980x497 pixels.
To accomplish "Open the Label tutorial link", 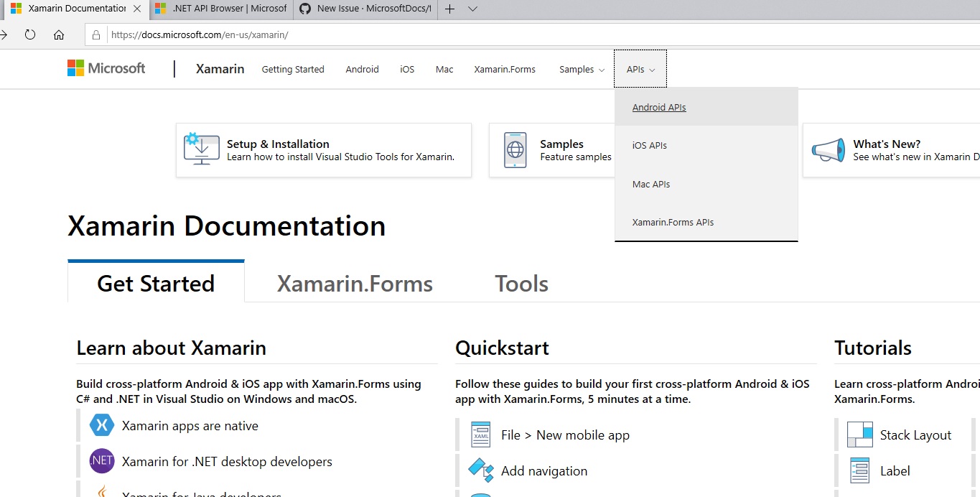I will tap(895, 471).
